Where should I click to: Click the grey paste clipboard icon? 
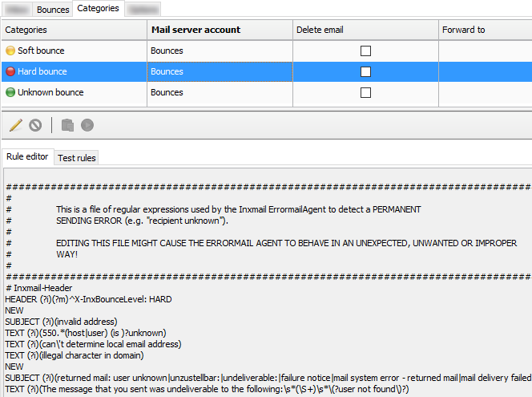[68, 125]
